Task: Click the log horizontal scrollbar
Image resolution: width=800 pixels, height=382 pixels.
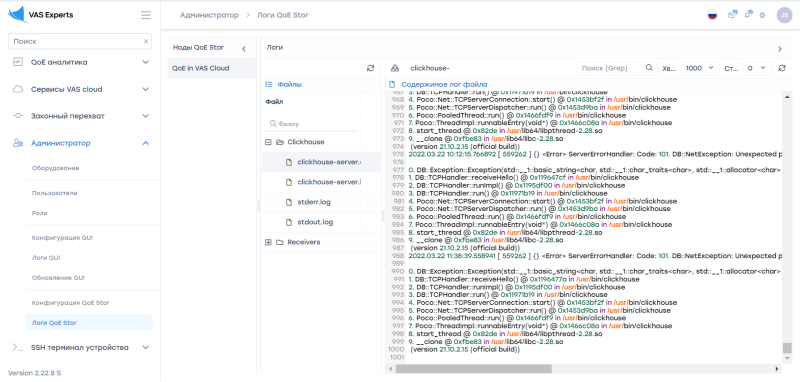Action: 473,368
